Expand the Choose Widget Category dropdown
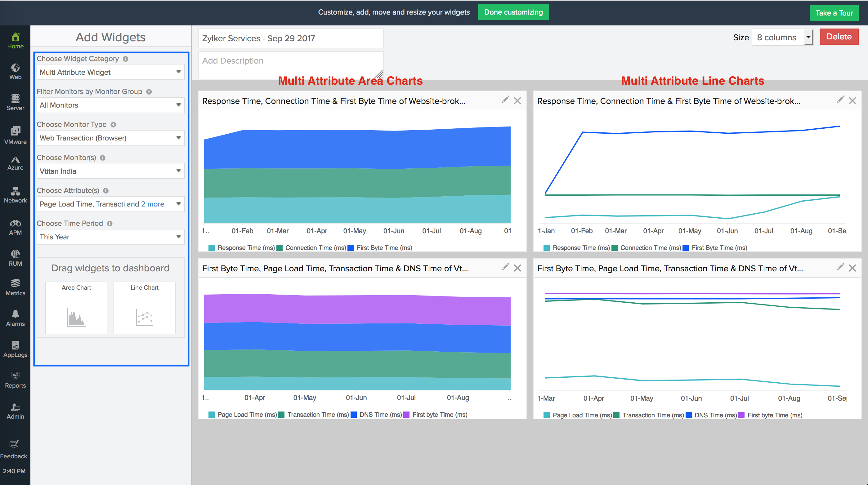The height and width of the screenshot is (485, 868). click(110, 72)
